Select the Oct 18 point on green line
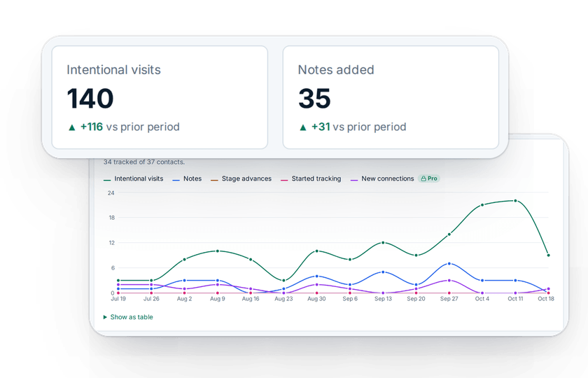 [x=549, y=255]
